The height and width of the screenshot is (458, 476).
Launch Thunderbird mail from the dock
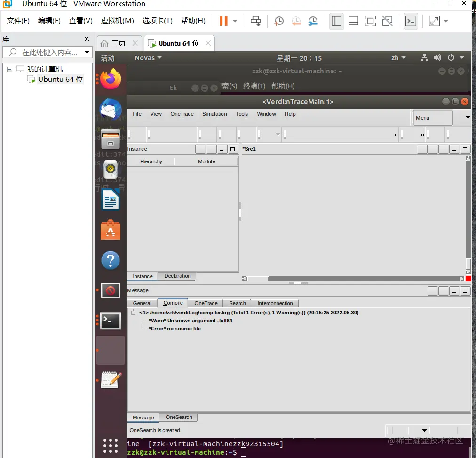pyautogui.click(x=111, y=108)
